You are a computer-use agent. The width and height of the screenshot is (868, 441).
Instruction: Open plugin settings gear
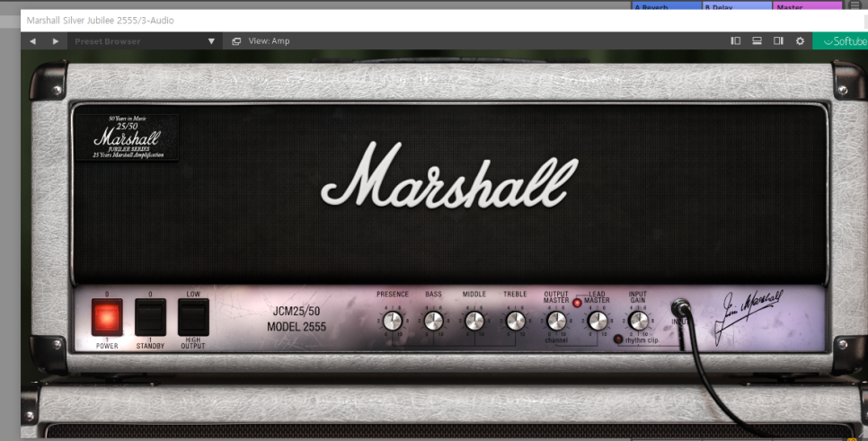pos(800,41)
